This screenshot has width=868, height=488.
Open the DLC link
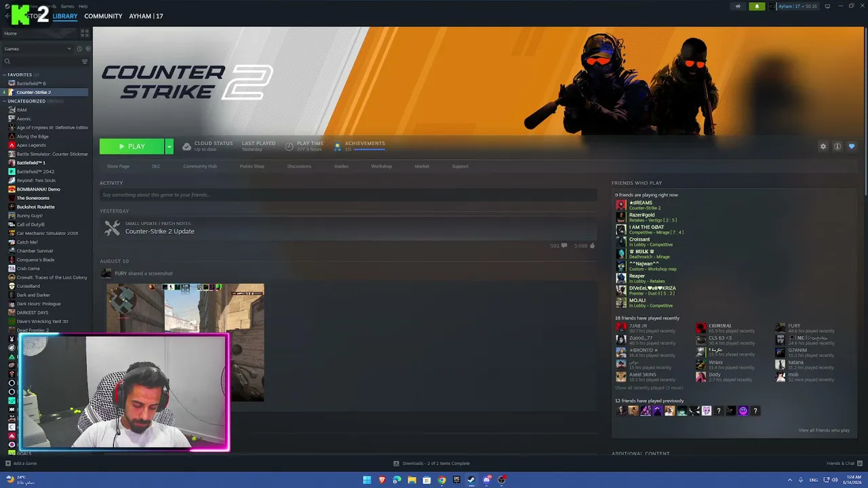point(156,166)
